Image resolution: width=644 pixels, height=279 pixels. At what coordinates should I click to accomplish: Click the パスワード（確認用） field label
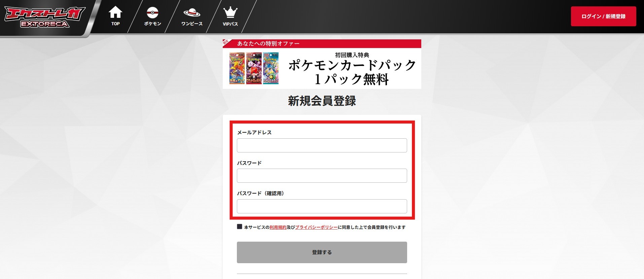(x=260, y=194)
